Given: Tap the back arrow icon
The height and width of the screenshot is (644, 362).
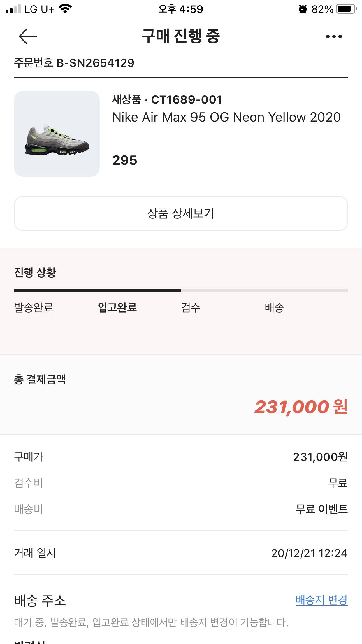Looking at the screenshot, I should tap(28, 36).
